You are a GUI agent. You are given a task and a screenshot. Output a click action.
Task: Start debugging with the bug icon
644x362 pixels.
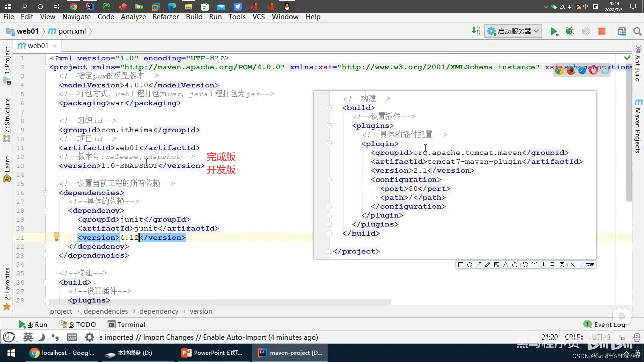point(570,31)
